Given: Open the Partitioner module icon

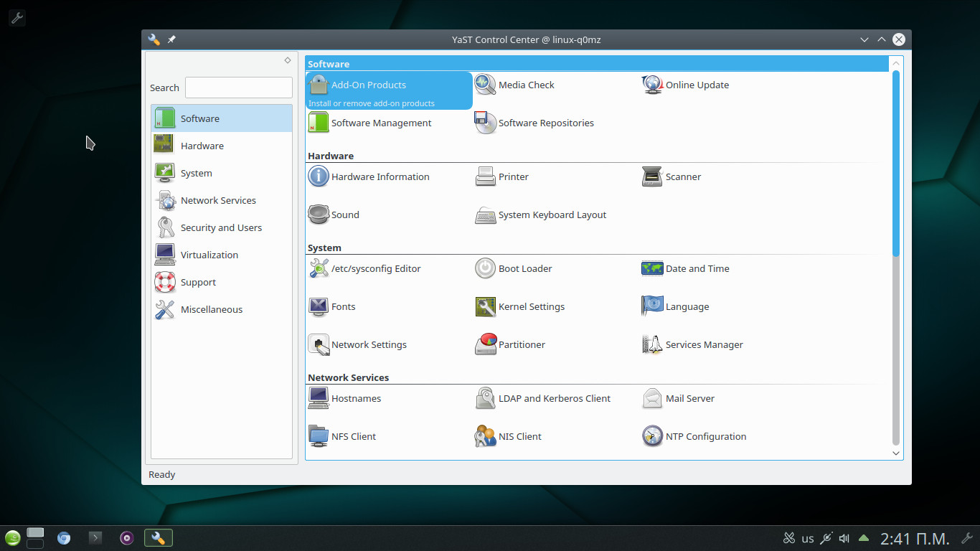Looking at the screenshot, I should [486, 344].
